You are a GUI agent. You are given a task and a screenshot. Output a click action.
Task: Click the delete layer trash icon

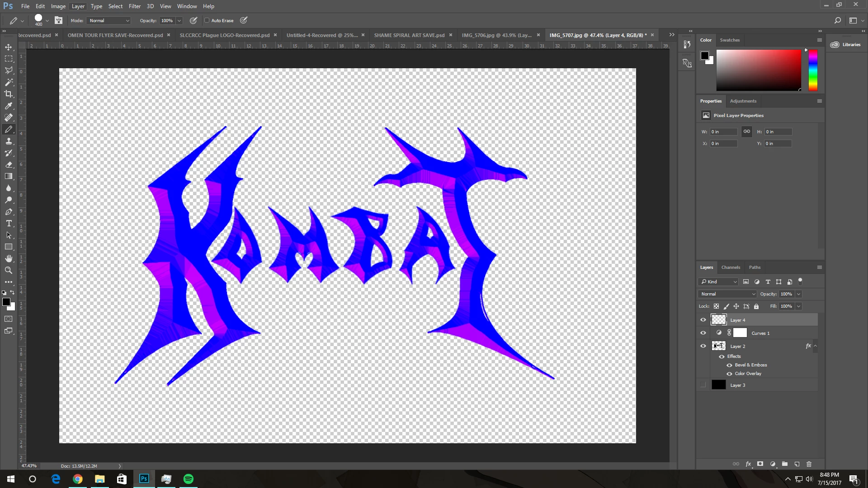click(x=809, y=464)
